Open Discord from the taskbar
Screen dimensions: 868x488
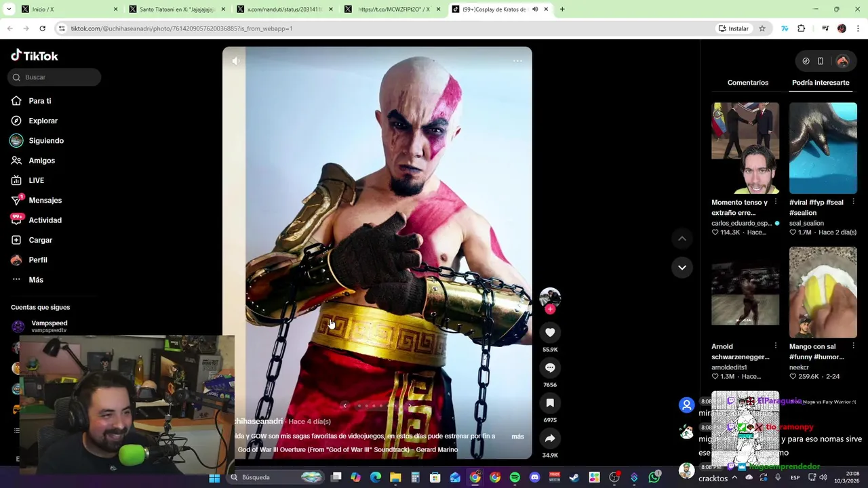click(x=534, y=478)
